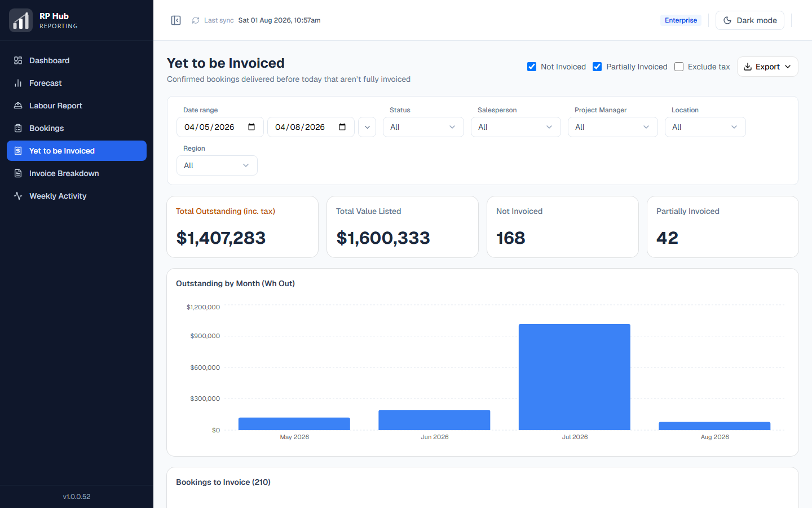Click the Total Value Listed amount $1,600,333
The width and height of the screenshot is (812, 508).
(x=383, y=238)
